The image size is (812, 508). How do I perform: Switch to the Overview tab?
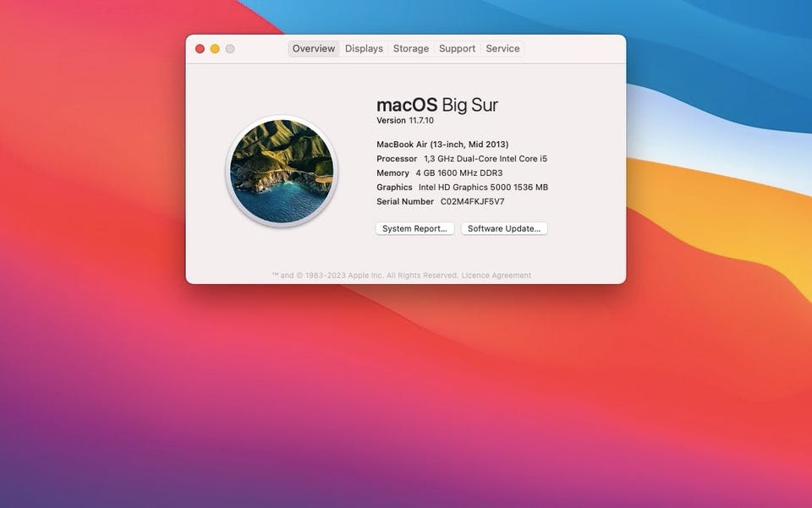click(x=313, y=49)
